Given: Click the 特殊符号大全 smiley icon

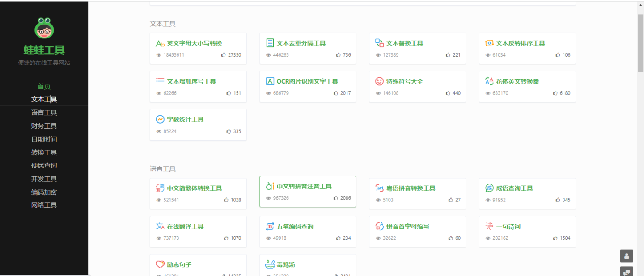Looking at the screenshot, I should 380,81.
